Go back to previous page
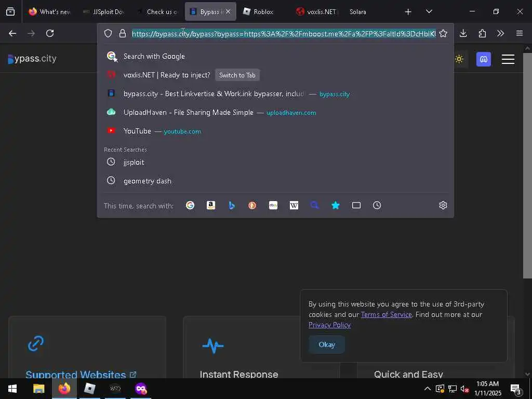This screenshot has height=399, width=532. tap(12, 33)
